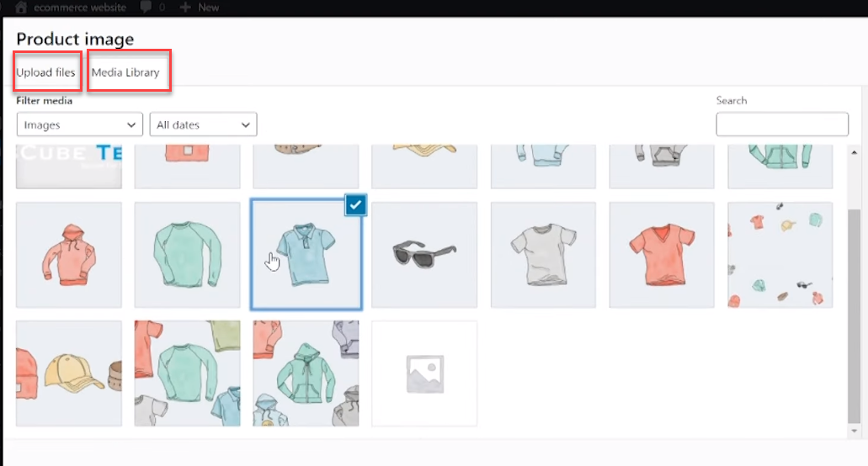Image resolution: width=868 pixels, height=466 pixels.
Task: Open the Upload files tab
Action: click(46, 72)
